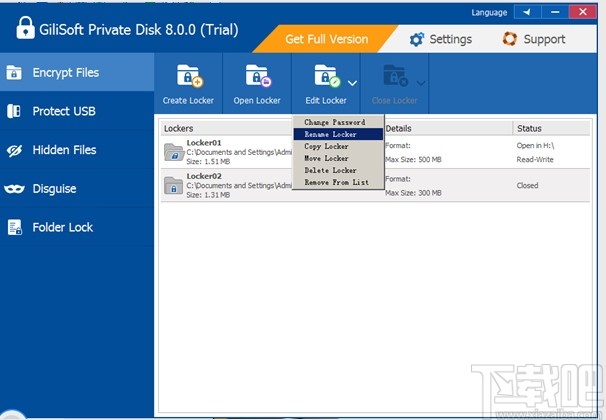Screen dimensions: 606x420
Task: Click 'Max Size: 300 MB' detail
Action: coord(413,193)
